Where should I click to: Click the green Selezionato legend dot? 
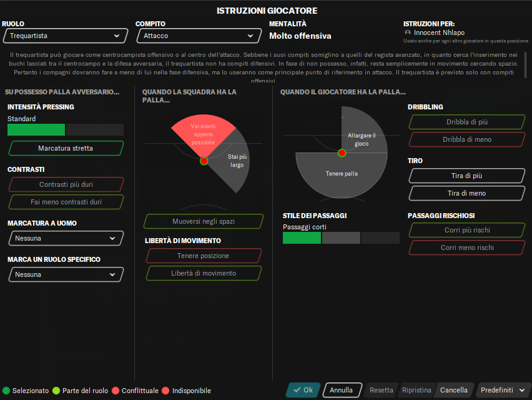[x=6, y=391]
